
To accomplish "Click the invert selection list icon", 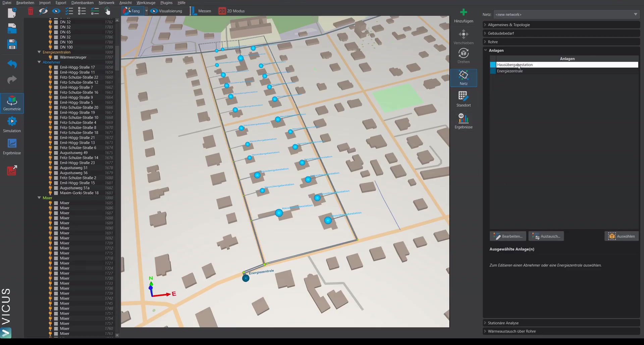I will coord(95,11).
